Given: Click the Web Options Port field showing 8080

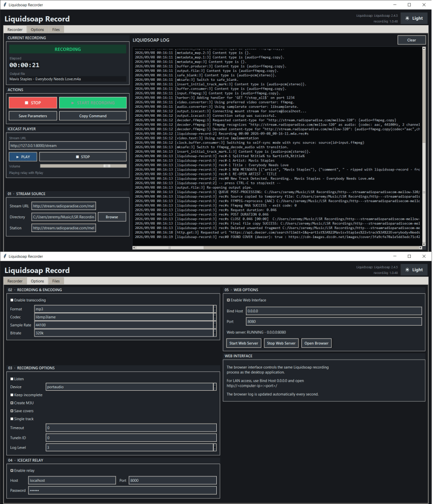Looking at the screenshot, I should click(x=333, y=322).
